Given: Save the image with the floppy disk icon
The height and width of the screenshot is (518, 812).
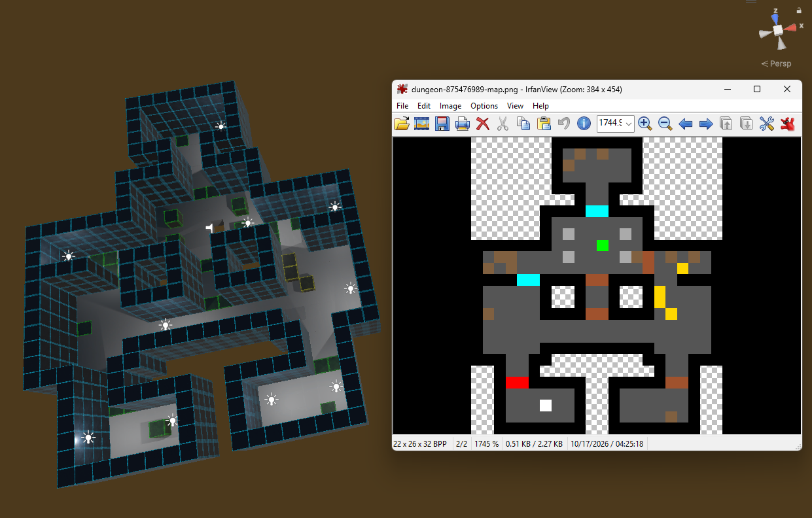Looking at the screenshot, I should coord(442,123).
